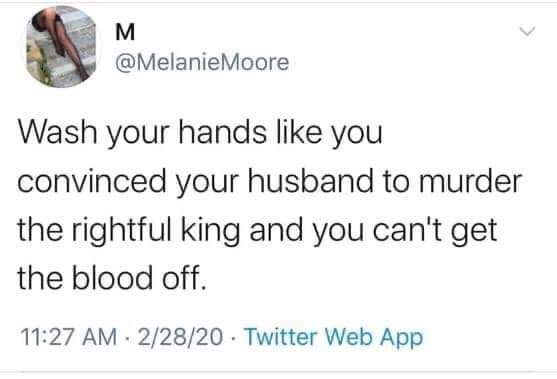
Task: Click the tweet line starting 'Wash your hands'
Action: tap(200, 134)
